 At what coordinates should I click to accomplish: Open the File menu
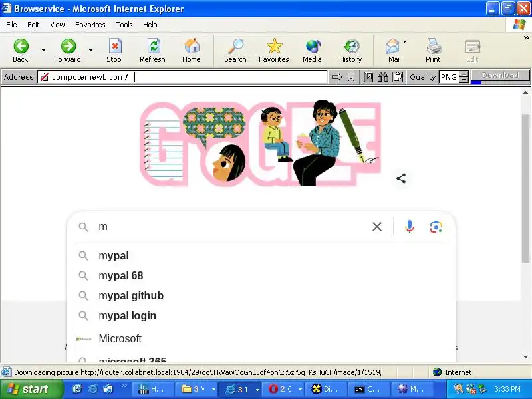11,25
